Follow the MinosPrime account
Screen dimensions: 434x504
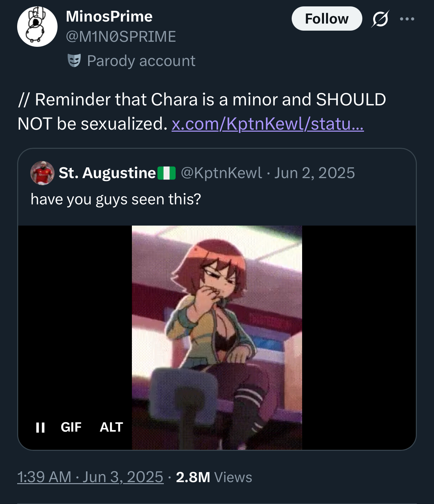(326, 19)
